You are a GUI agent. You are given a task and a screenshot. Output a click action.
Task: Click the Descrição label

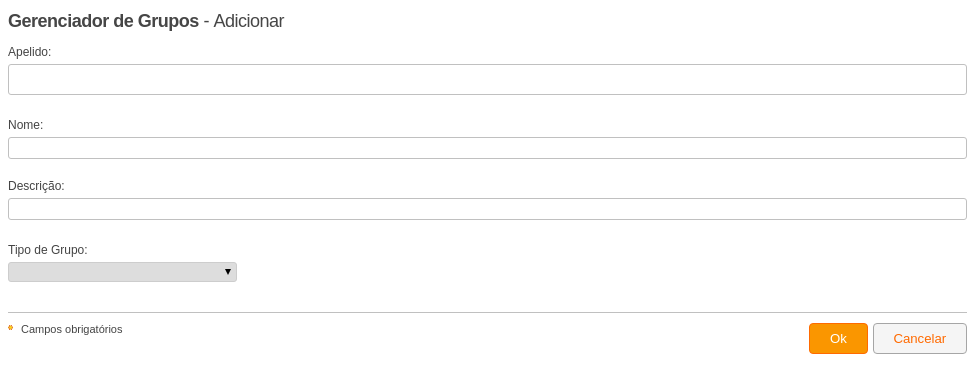pyautogui.click(x=36, y=186)
